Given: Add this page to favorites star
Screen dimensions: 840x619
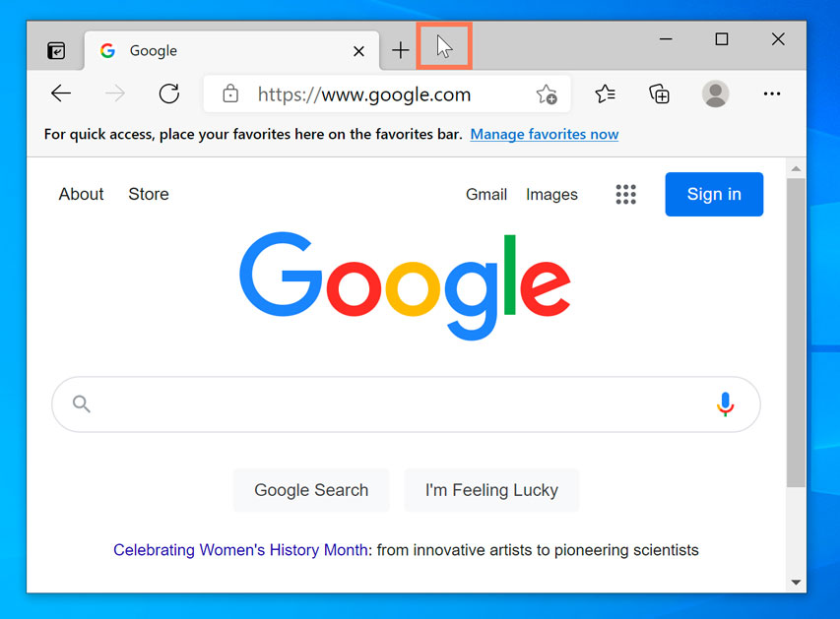Looking at the screenshot, I should click(x=546, y=94).
